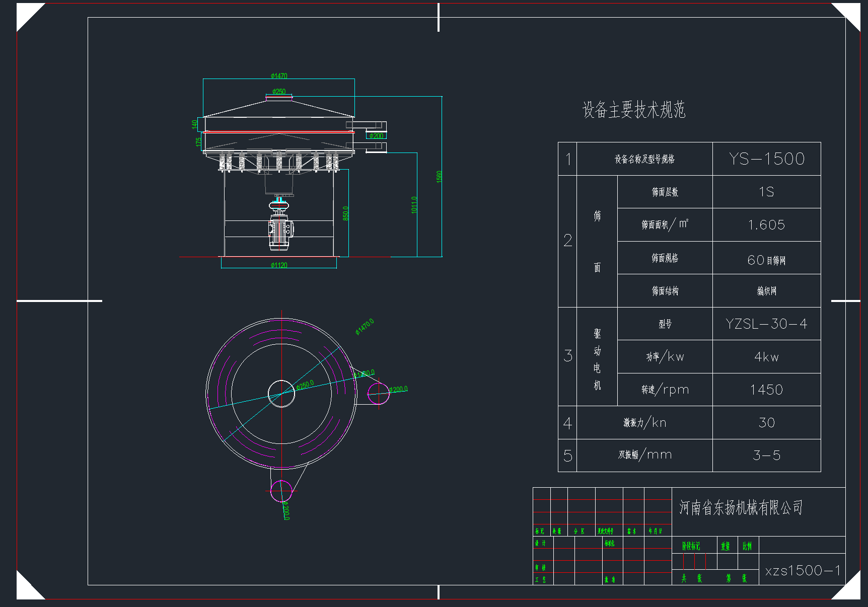The width and height of the screenshot is (868, 607).
Task: Select the 3-5 double amplitude value
Action: point(766,456)
